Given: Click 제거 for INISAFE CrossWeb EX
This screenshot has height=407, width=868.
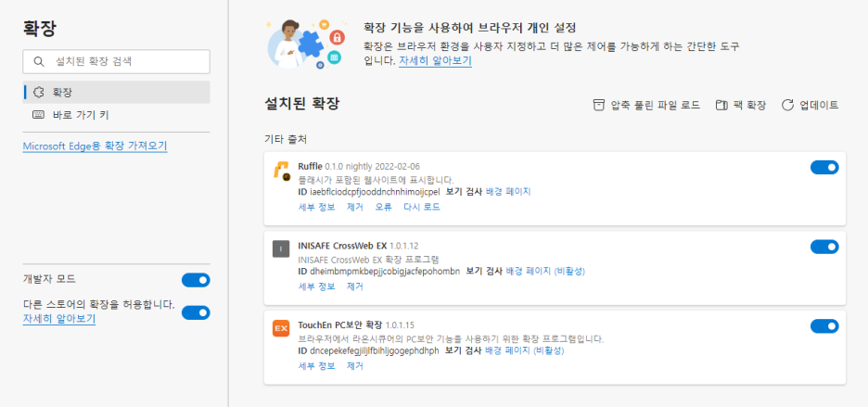Looking at the screenshot, I should pos(355,286).
